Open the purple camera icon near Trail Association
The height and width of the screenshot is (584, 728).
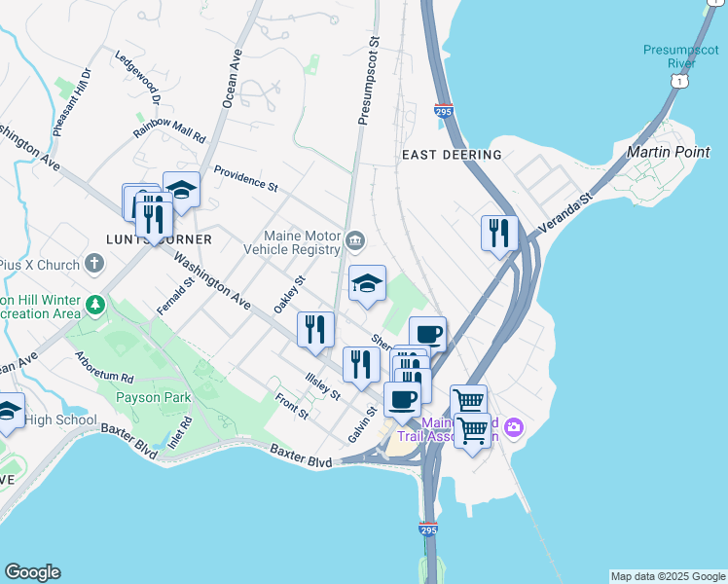(515, 426)
